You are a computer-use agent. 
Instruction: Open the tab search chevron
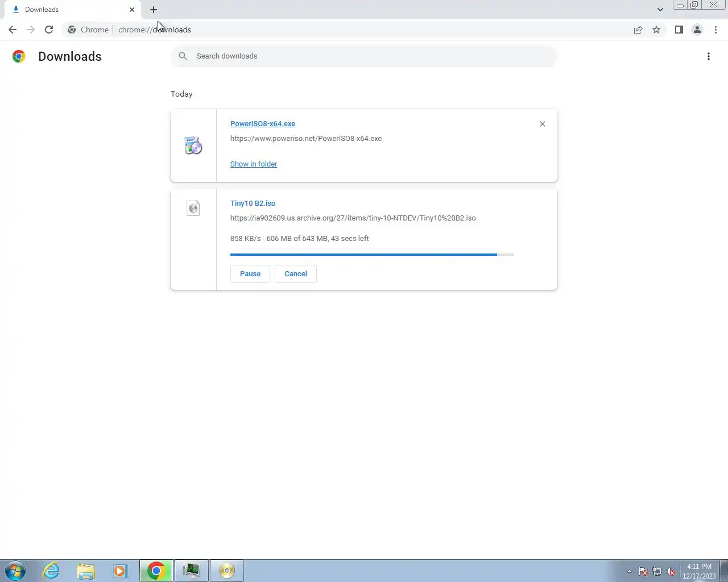point(660,10)
